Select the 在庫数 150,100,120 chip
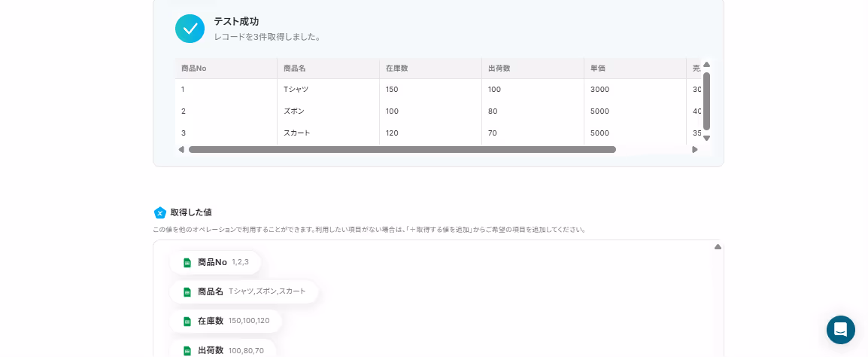This screenshot has width=868, height=357. coord(226,321)
